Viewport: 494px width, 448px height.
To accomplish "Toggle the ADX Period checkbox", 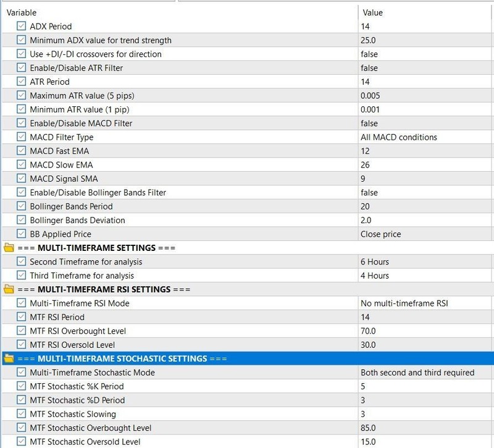I will click(21, 26).
